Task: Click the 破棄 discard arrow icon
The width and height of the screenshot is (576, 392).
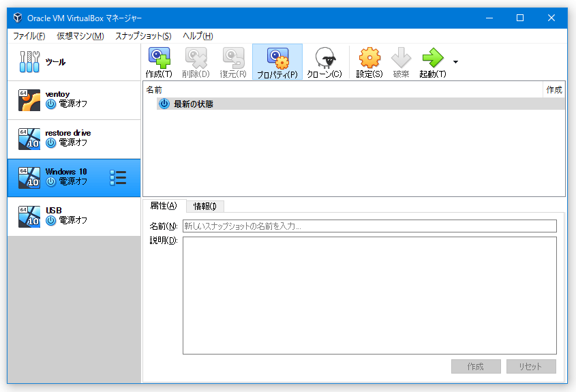Action: tap(401, 58)
